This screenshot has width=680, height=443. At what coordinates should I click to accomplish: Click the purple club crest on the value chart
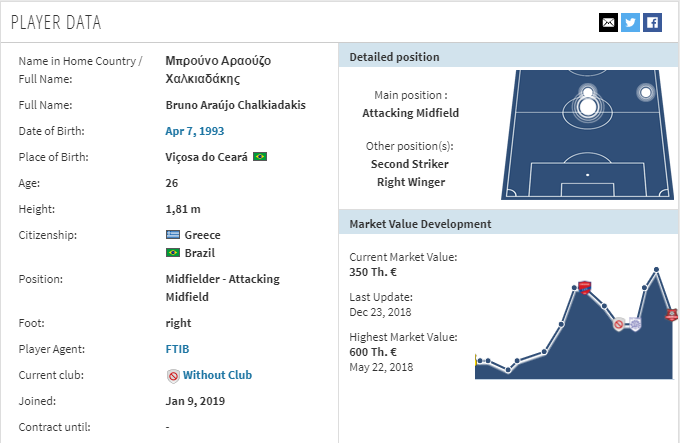click(635, 324)
